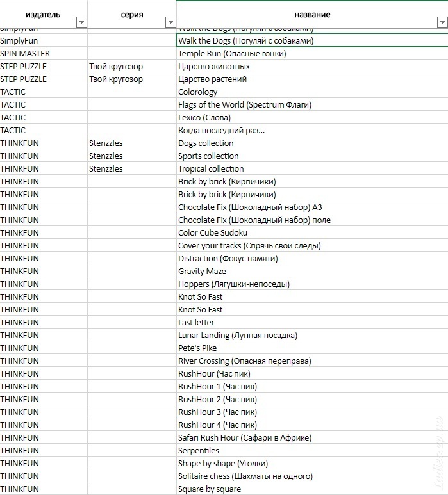The image size is (448, 495).
Task: Select TACTIC cell in Flags of the World row
Action: click(x=44, y=105)
